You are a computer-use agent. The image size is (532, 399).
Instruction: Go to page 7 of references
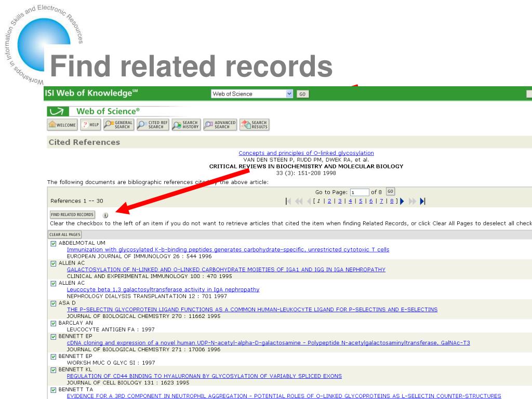coord(381,201)
